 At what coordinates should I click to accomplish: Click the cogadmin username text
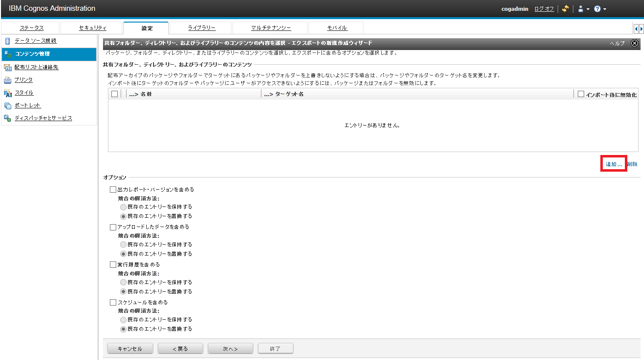[x=515, y=9]
